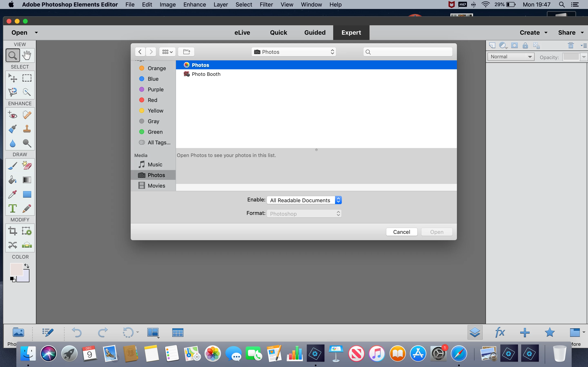Swap foreground and background colors

[27, 266]
